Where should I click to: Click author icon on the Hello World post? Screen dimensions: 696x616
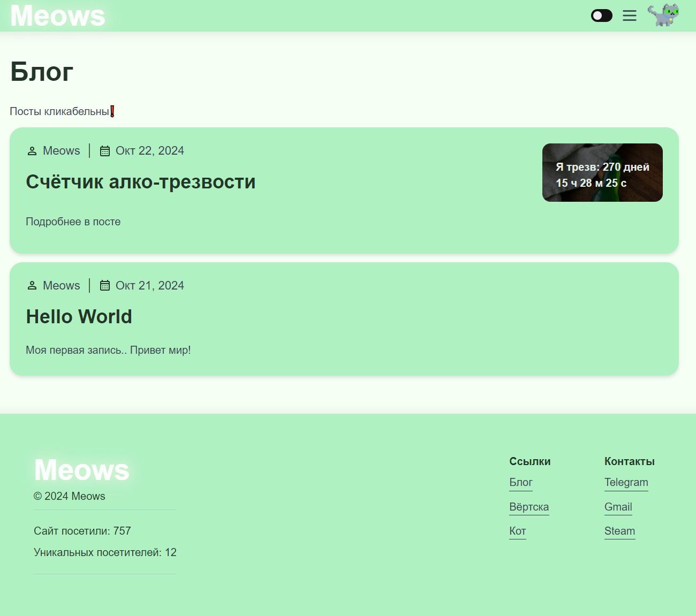tap(32, 286)
